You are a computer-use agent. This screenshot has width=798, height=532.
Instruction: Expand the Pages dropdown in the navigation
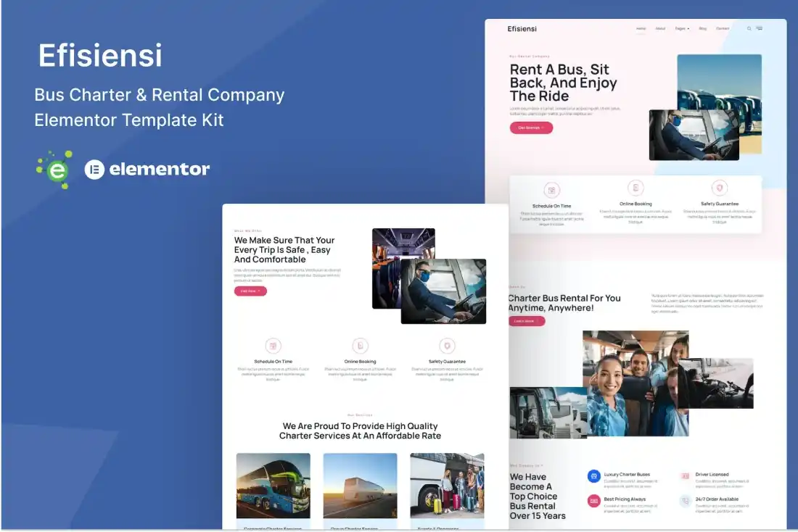(682, 29)
